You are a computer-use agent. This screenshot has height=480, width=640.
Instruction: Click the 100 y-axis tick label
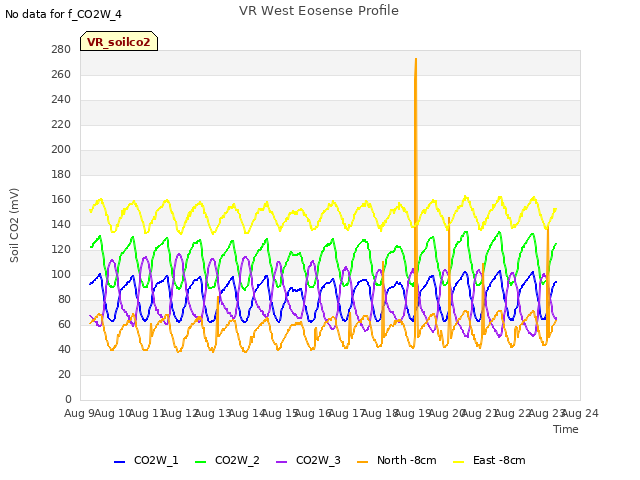61,274
